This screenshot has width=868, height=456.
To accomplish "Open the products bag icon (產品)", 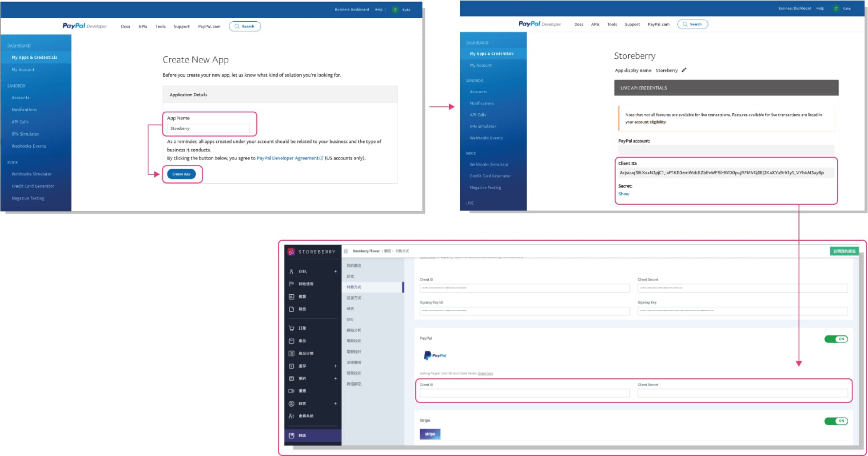I will (x=291, y=341).
